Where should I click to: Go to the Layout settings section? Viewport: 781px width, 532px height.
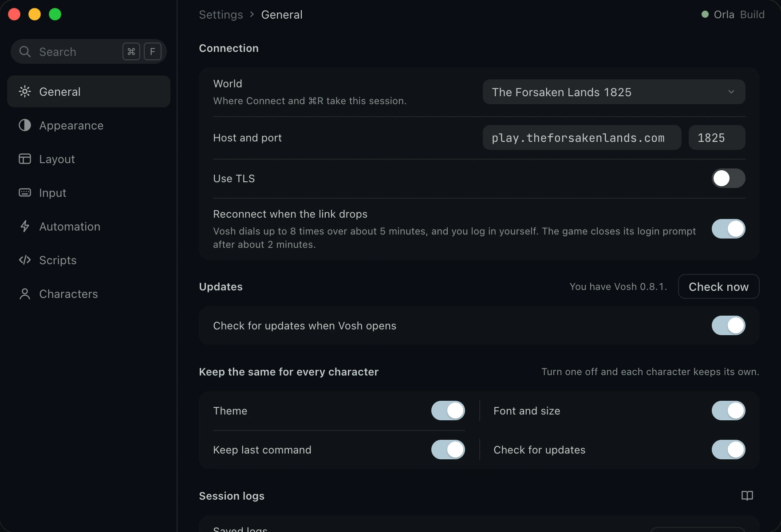tap(89, 159)
